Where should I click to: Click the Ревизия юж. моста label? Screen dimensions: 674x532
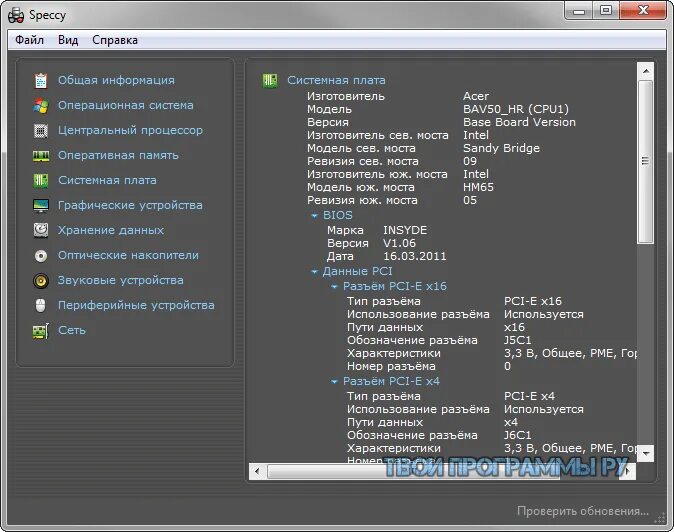click(x=362, y=200)
